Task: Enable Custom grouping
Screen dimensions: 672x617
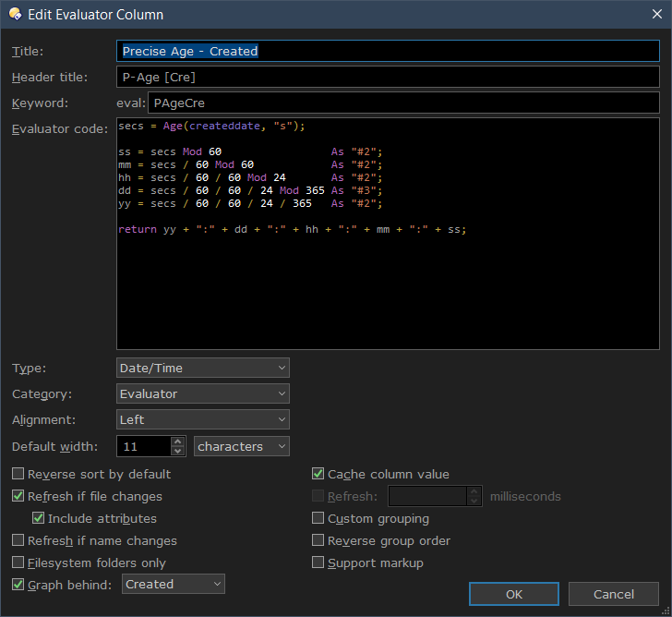Action: coord(318,519)
